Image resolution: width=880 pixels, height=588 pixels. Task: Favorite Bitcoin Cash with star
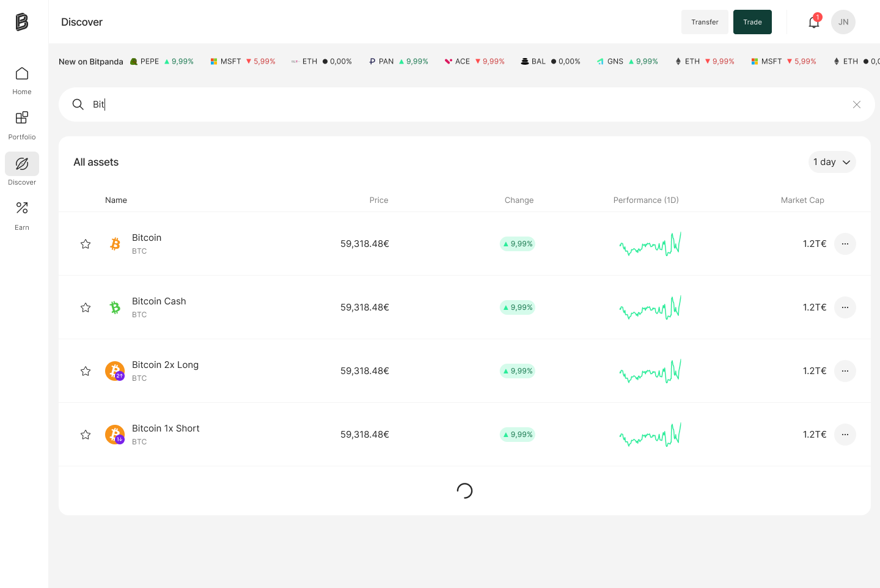[86, 307]
